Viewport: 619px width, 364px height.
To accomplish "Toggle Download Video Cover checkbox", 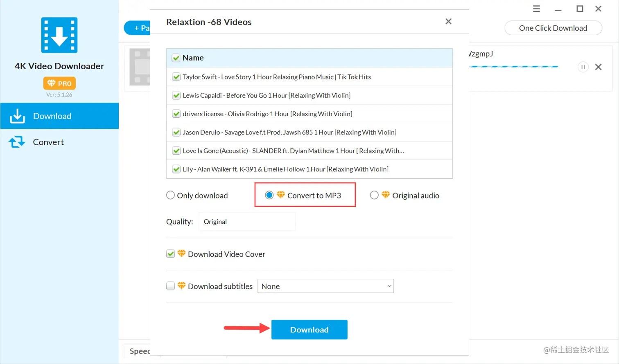I will click(171, 254).
